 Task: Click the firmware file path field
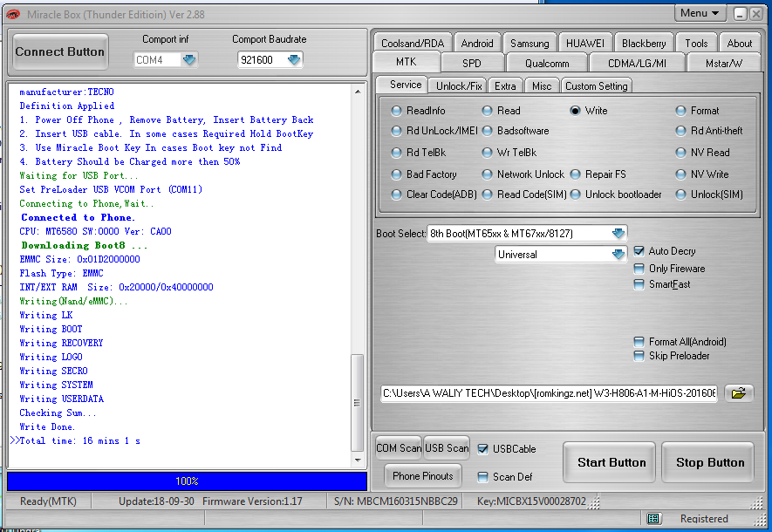tap(549, 393)
